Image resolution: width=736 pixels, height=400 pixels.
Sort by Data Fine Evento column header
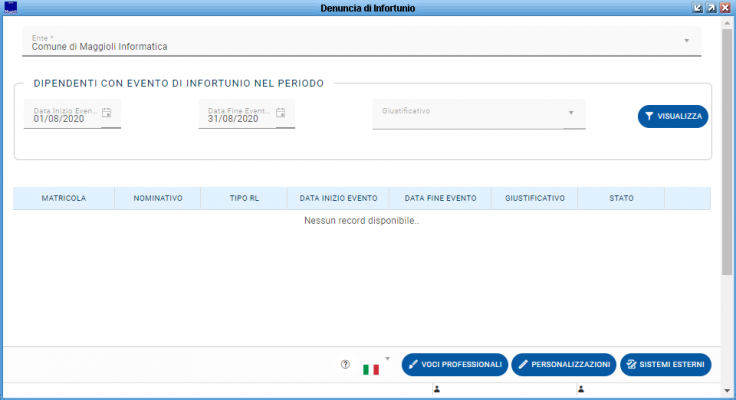440,198
